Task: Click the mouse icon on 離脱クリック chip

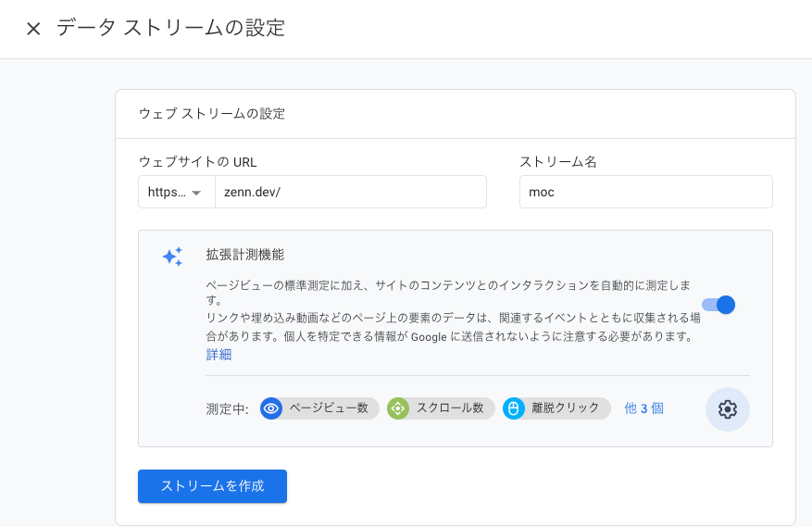Action: (513, 408)
